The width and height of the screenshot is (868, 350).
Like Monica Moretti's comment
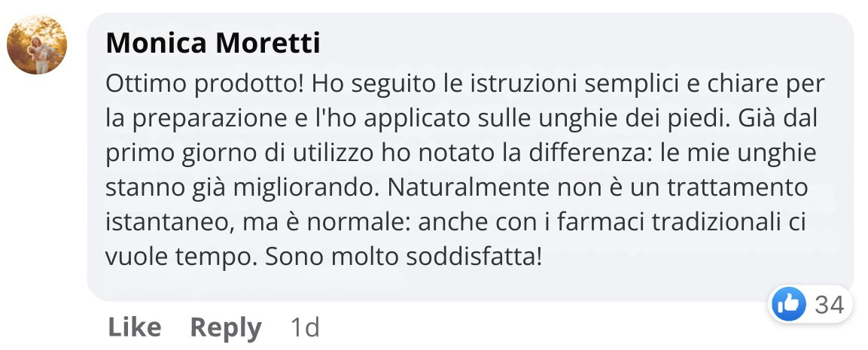pos(135,327)
